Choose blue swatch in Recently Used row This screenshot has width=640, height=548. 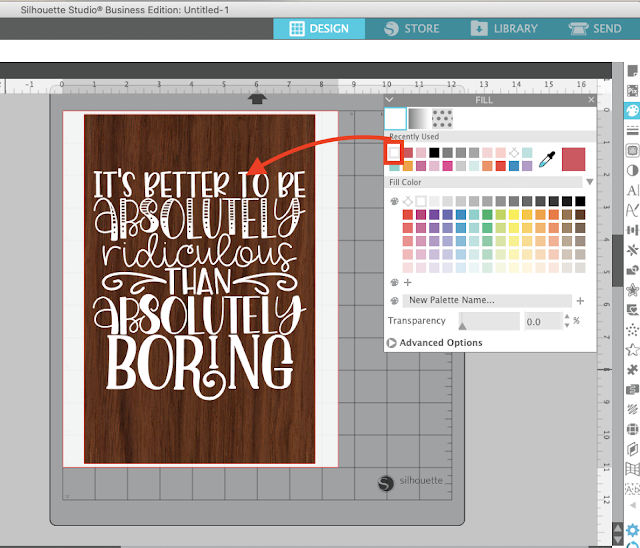point(514,166)
